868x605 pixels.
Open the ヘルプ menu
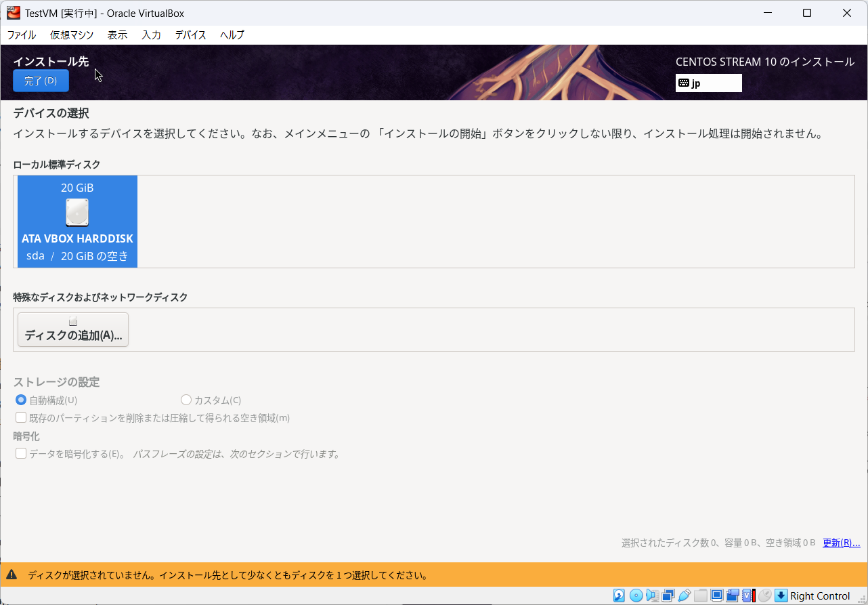(x=232, y=35)
